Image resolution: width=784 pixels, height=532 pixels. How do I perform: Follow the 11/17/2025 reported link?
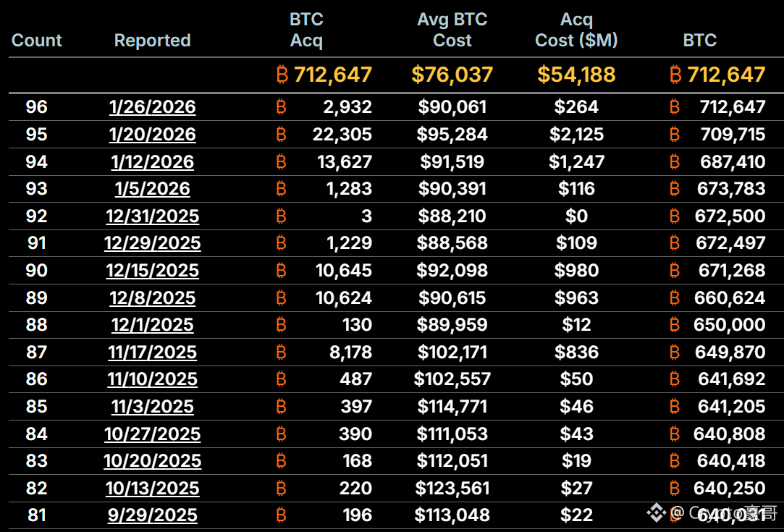click(153, 352)
